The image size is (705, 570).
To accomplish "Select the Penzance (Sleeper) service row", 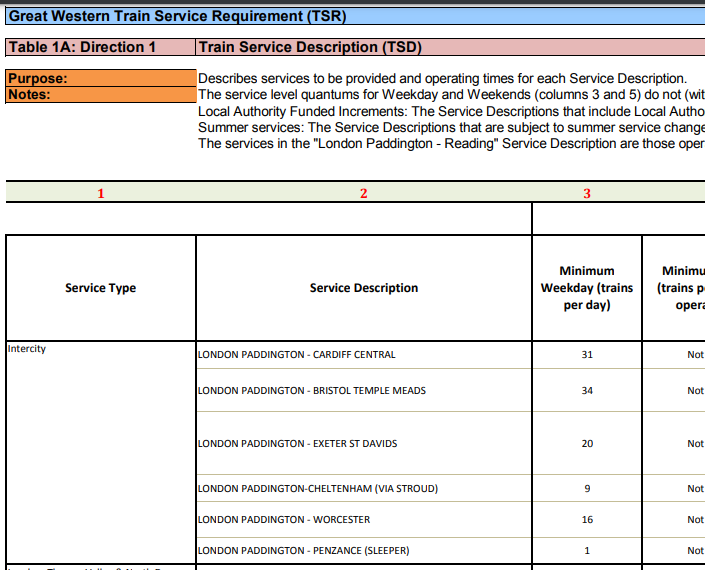I will click(303, 551).
